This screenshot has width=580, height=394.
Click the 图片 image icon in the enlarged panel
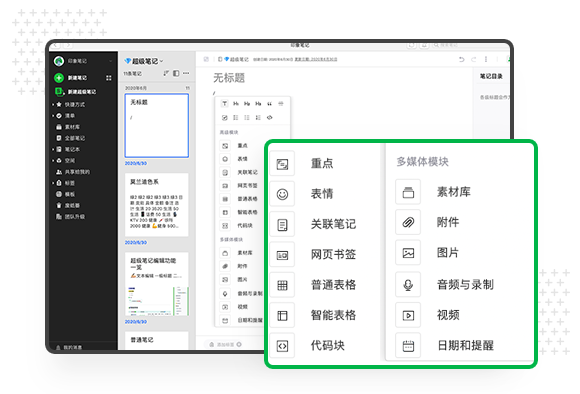click(408, 253)
